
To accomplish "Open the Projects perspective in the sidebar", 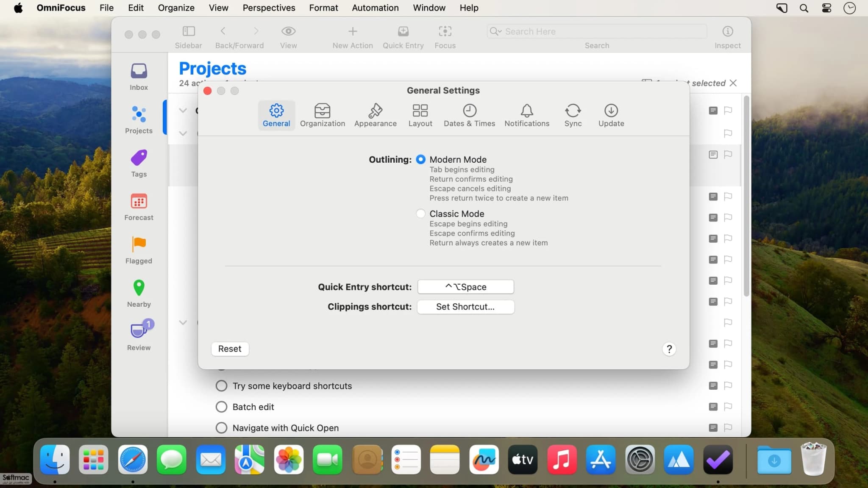I will 139,119.
